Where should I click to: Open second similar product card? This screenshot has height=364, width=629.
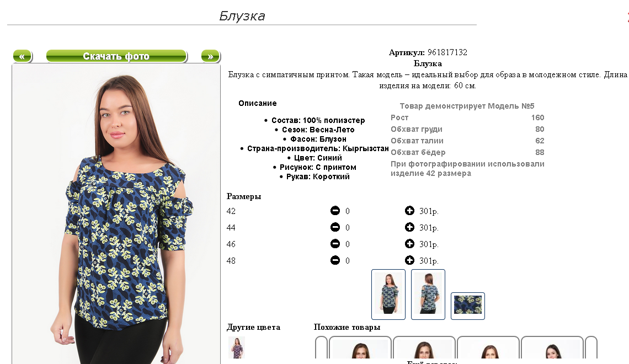tap(424, 347)
